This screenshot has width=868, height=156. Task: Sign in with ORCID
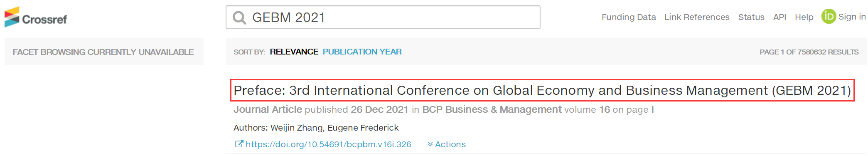(844, 17)
